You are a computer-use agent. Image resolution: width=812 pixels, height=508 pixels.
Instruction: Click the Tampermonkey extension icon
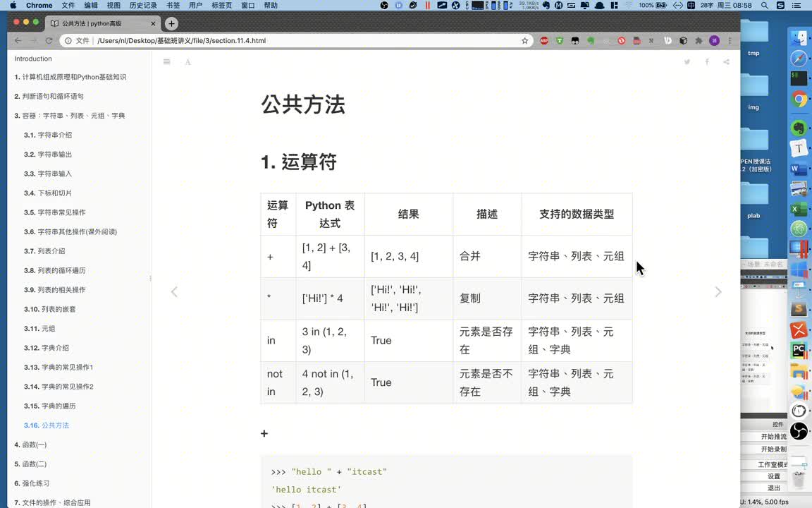click(x=575, y=40)
